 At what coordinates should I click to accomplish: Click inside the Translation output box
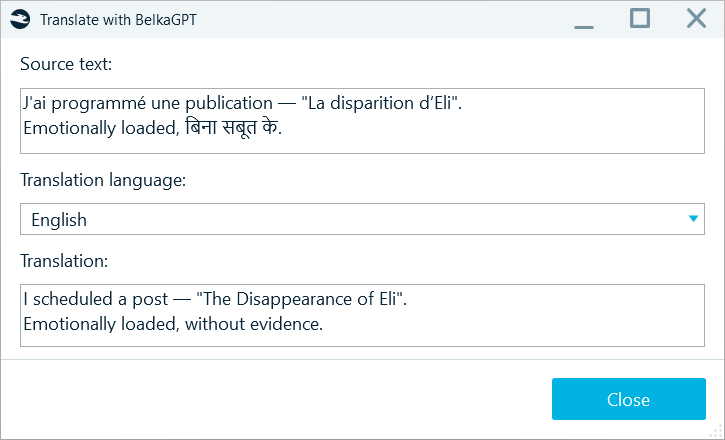(x=362, y=315)
